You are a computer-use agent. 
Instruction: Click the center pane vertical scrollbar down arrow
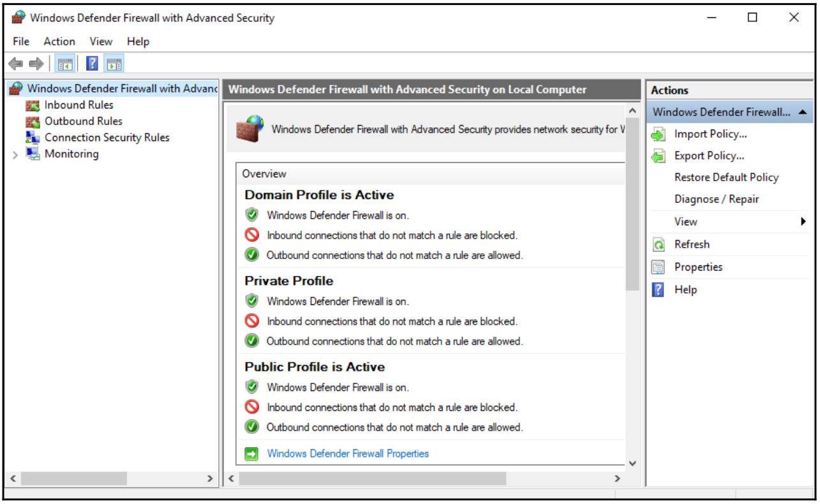632,464
